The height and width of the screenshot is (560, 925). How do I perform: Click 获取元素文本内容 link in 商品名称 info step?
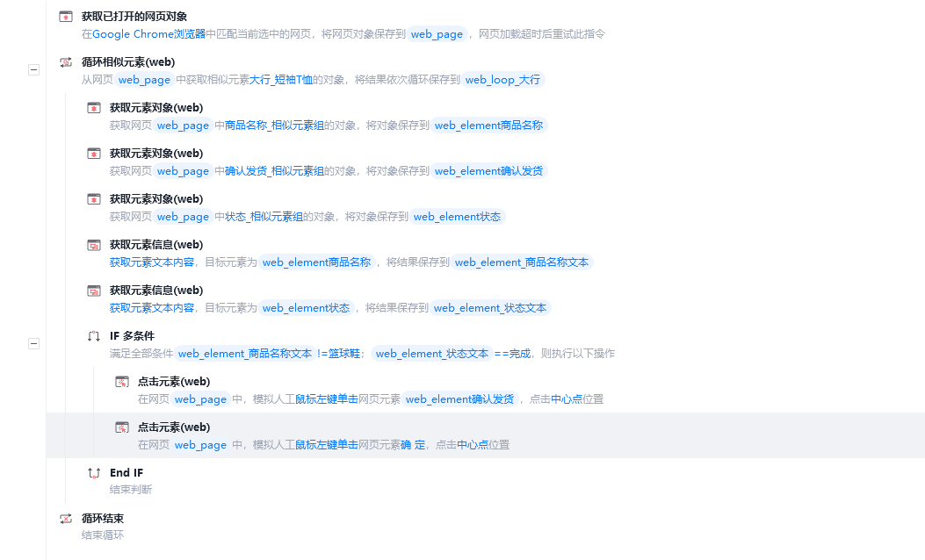(152, 262)
